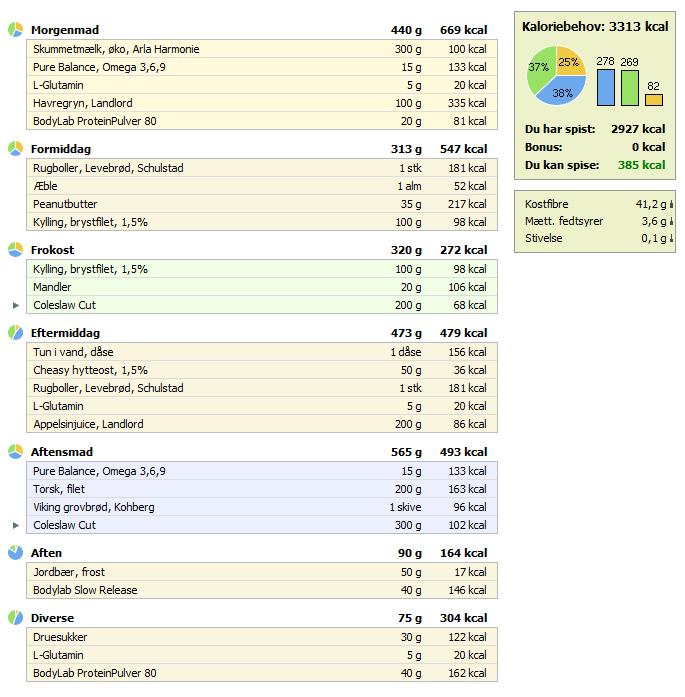Select Pure Balance, Omega 3,6,9 in Morgenmad
Image resolution: width=685 pixels, height=697 pixels.
click(262, 67)
